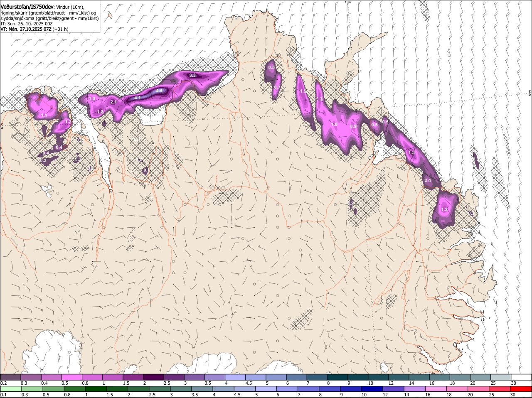This screenshot has width=532, height=398.
Task: Click the top-row legend swatch between 7 and 8
Action: tap(317, 377)
